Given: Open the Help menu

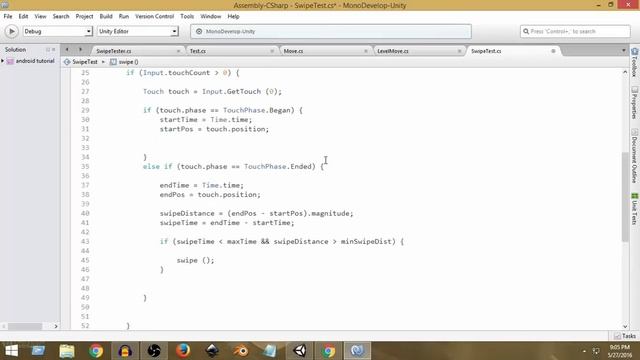Looking at the screenshot, I should [x=233, y=16].
